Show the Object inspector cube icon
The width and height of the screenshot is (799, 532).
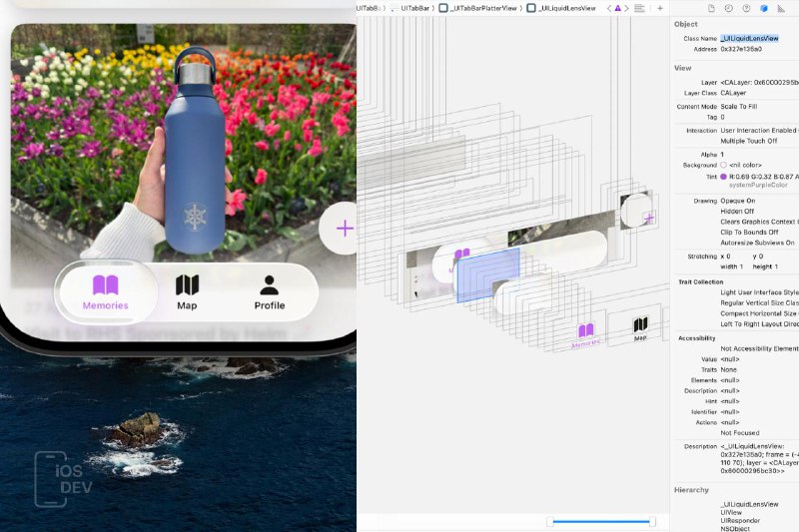(763, 8)
